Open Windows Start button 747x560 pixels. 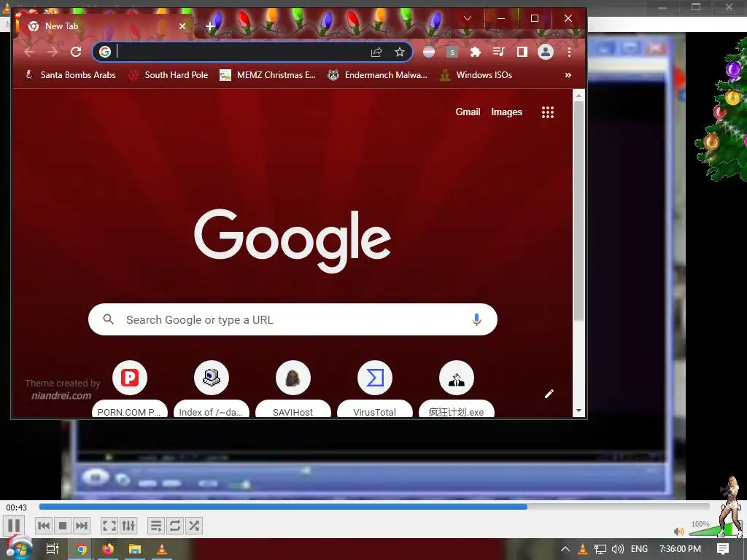[x=18, y=549]
